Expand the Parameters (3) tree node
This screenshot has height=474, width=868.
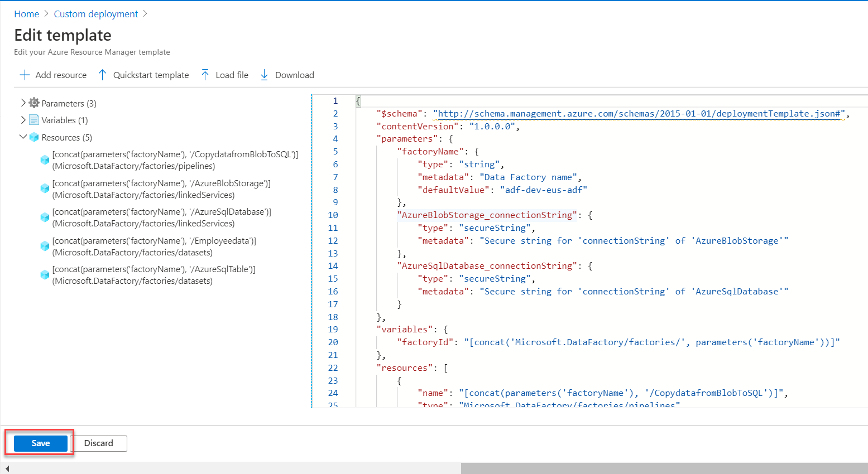coord(22,103)
